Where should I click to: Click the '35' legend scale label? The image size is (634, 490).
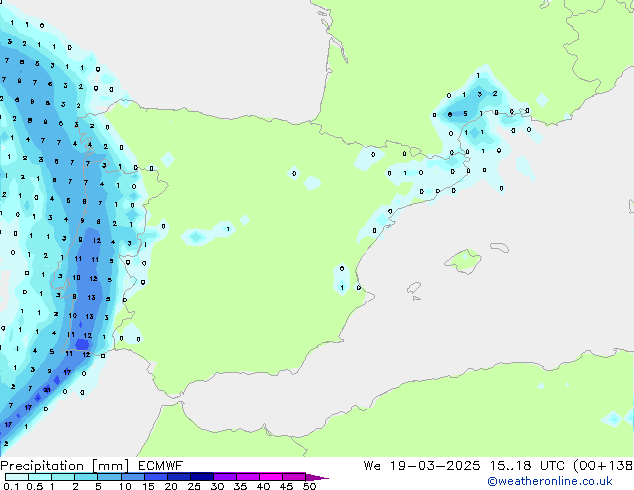pyautogui.click(x=240, y=486)
